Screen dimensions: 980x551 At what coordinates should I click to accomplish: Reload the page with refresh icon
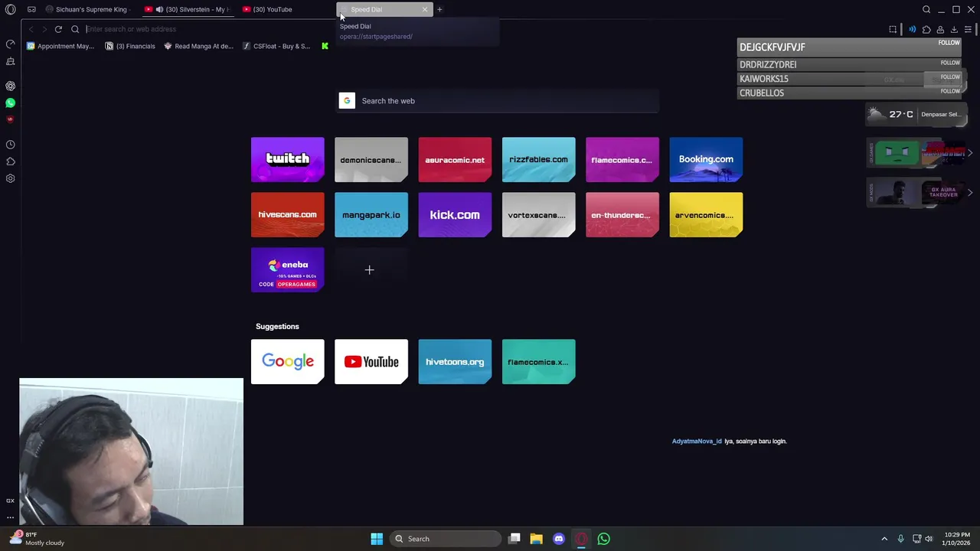[x=58, y=29]
